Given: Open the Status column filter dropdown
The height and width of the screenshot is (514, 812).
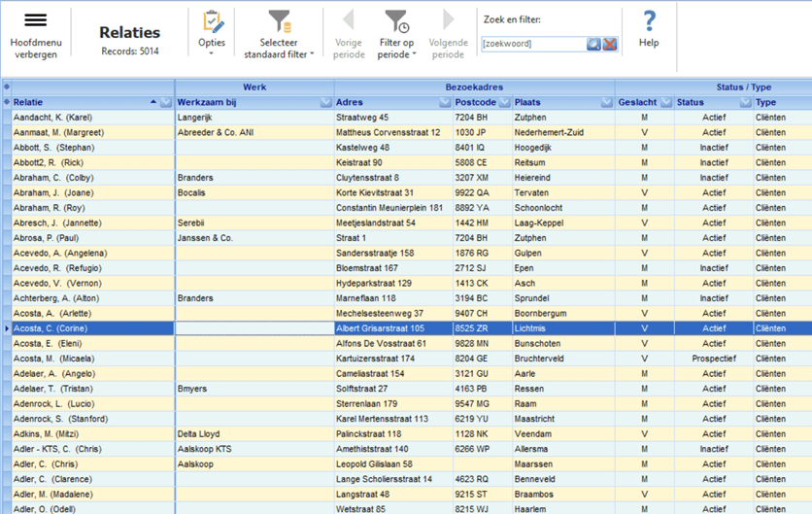Looking at the screenshot, I should click(x=745, y=102).
